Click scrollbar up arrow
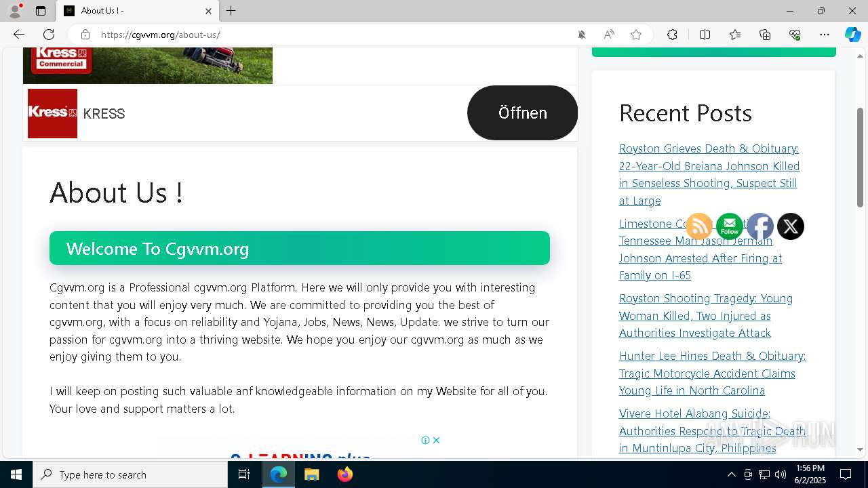The width and height of the screenshot is (868, 488). tap(861, 55)
